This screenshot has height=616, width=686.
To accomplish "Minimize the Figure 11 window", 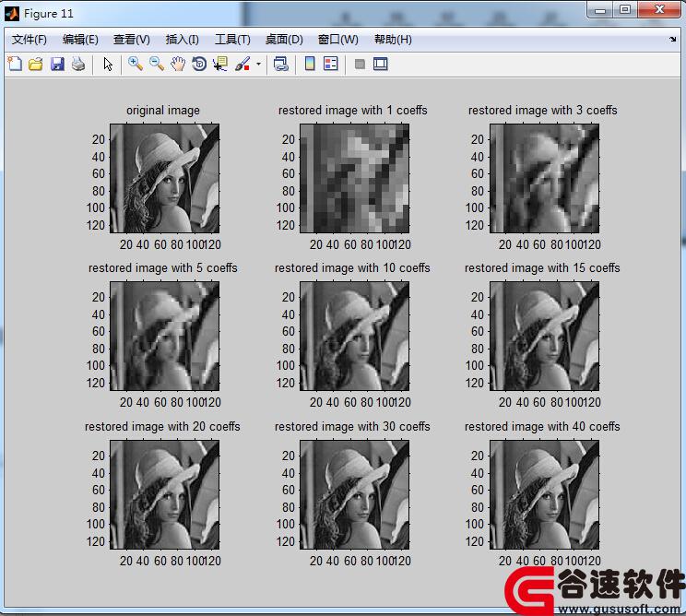I will [x=600, y=10].
